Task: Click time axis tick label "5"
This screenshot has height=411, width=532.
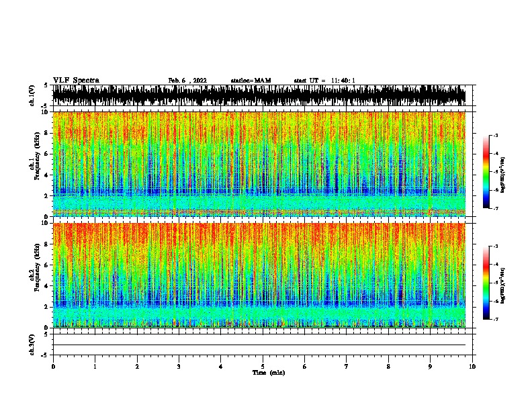Action: 263,367
